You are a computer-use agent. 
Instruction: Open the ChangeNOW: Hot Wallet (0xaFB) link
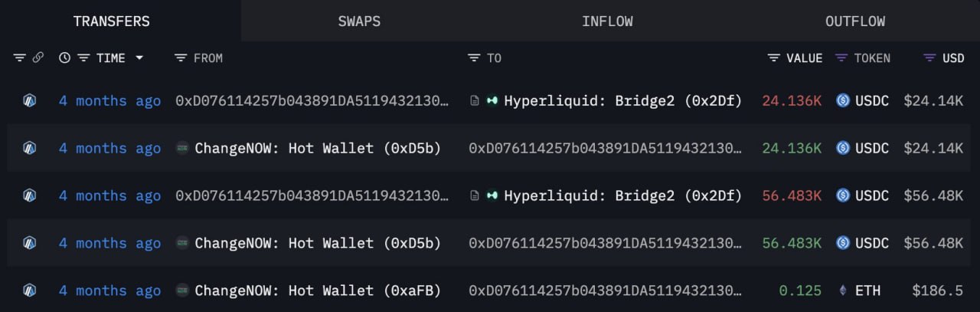[x=318, y=291]
